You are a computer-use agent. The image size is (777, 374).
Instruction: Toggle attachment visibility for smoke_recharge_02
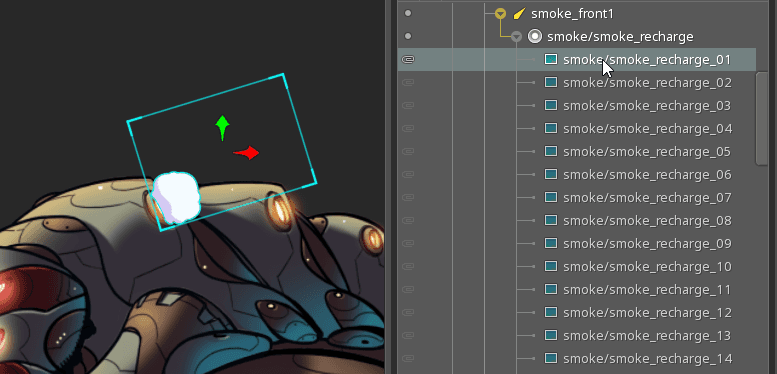click(x=408, y=82)
